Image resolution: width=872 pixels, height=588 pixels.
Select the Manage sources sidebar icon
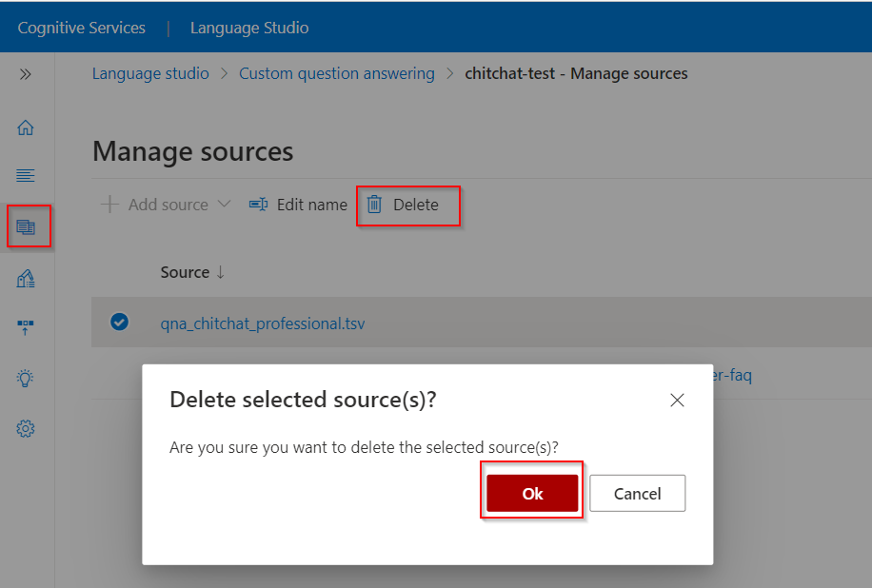26,227
